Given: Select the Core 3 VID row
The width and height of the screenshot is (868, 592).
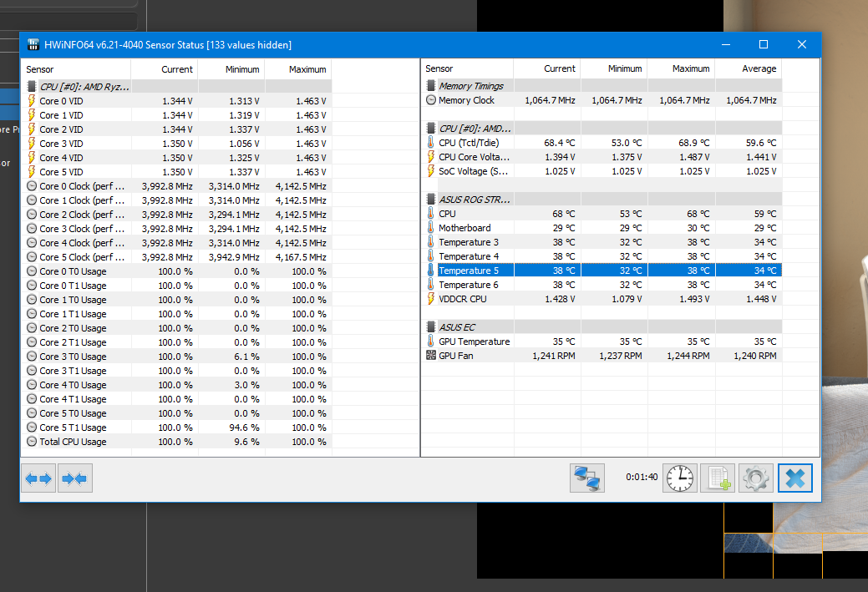Looking at the screenshot, I should (x=177, y=144).
